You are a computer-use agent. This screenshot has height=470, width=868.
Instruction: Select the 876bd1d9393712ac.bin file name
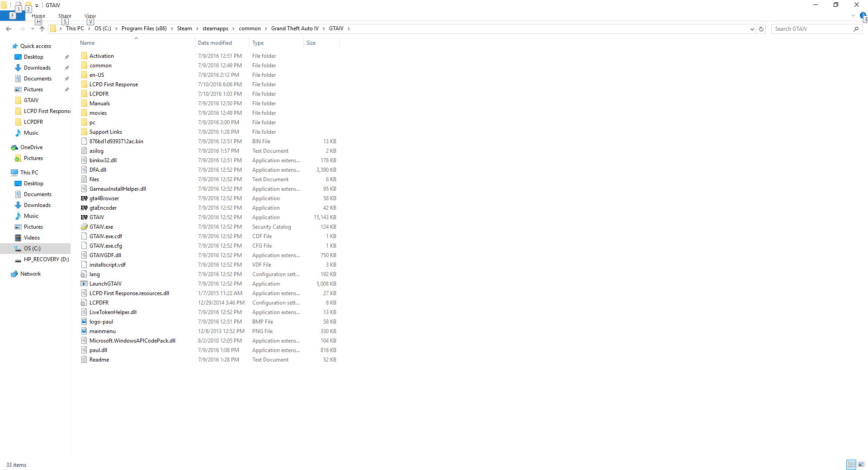116,141
